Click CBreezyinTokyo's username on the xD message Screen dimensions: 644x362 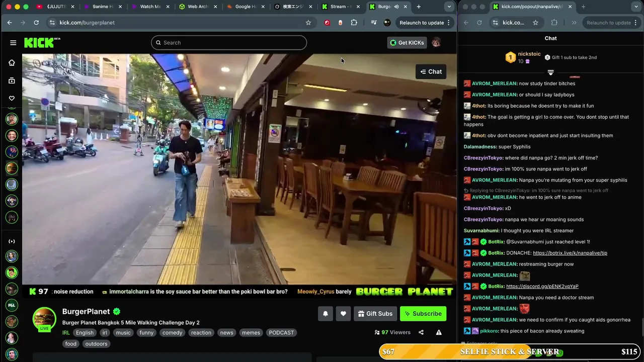(484, 208)
